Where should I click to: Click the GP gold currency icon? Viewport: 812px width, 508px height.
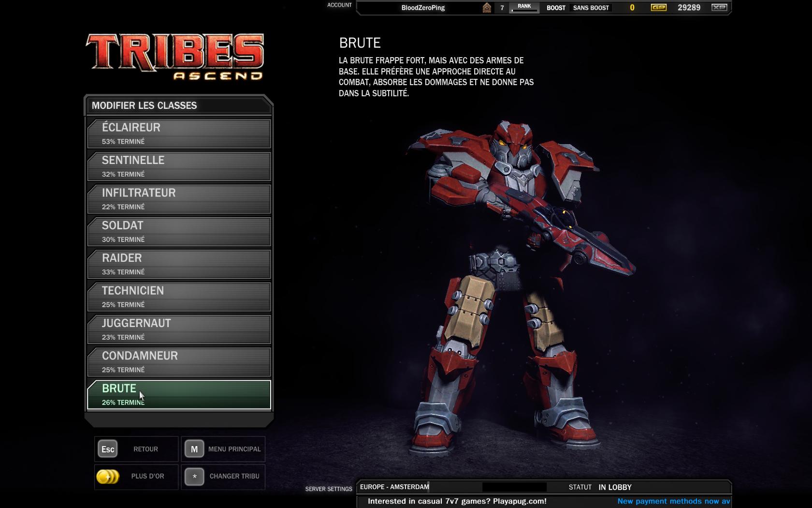[658, 7]
